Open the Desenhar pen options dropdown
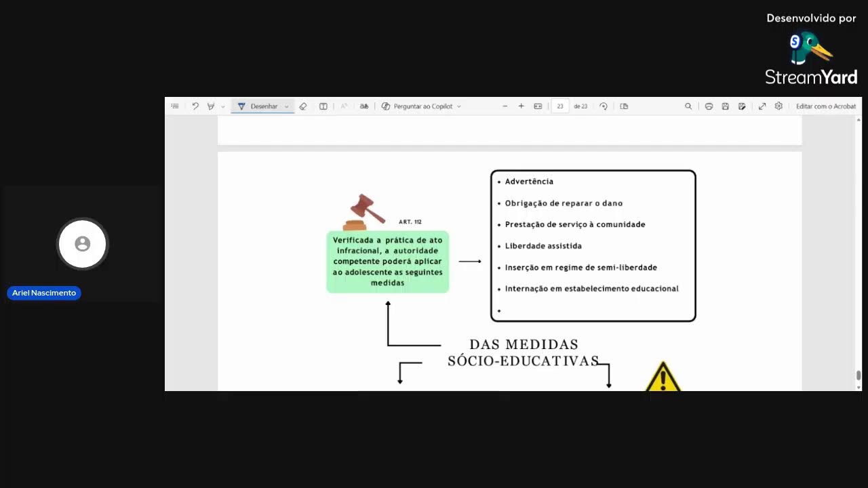This screenshot has width=868, height=488. pos(287,106)
